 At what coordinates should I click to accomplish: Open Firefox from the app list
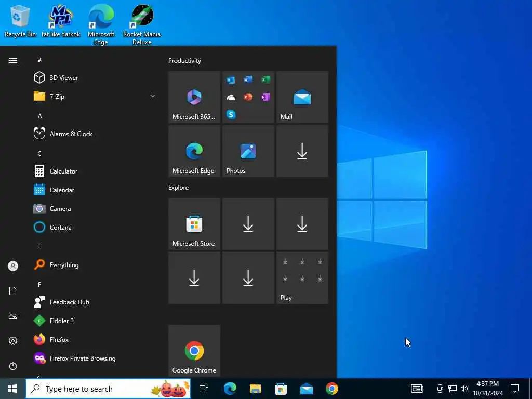pos(95,339)
